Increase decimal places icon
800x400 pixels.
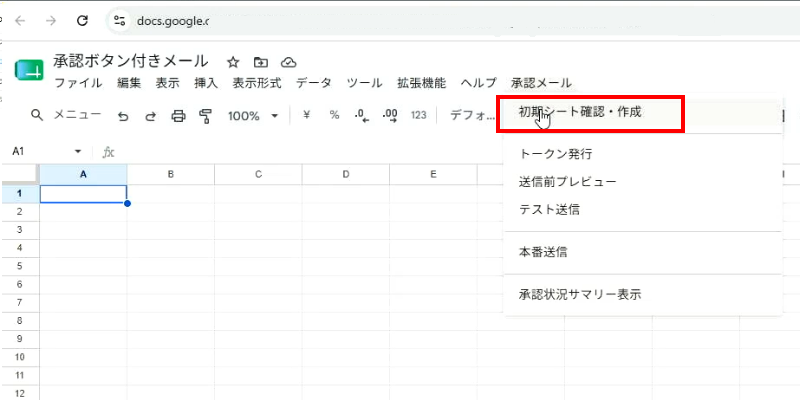click(390, 116)
